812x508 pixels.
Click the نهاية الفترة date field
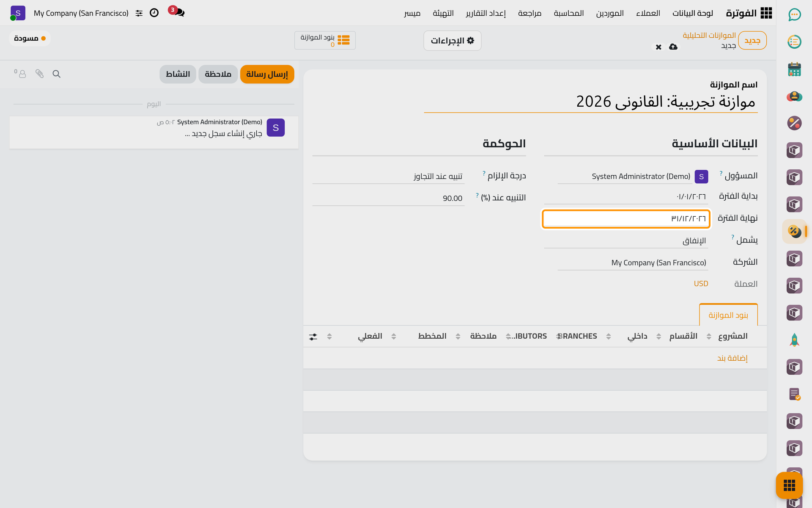click(x=626, y=219)
